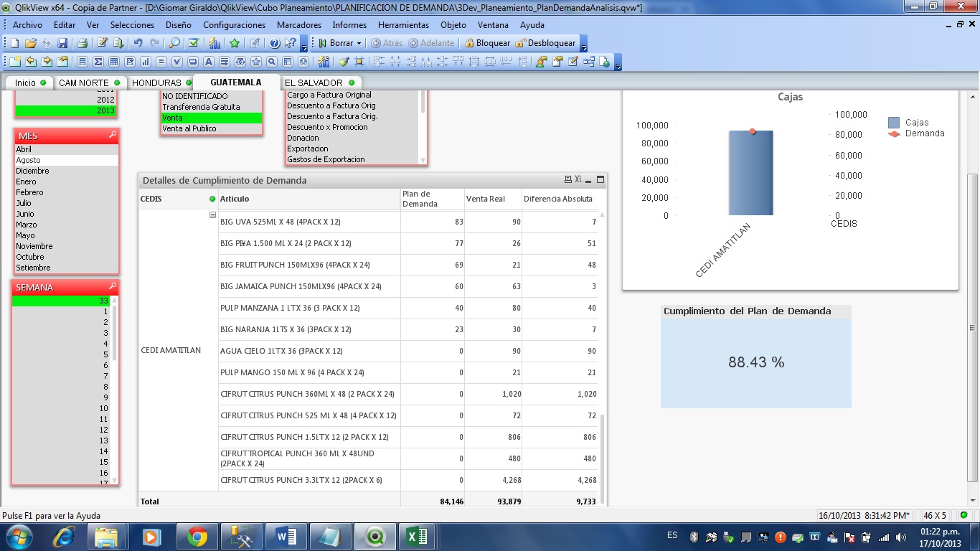The width and height of the screenshot is (980, 551).
Task: Click the New document icon
Action: (x=14, y=43)
